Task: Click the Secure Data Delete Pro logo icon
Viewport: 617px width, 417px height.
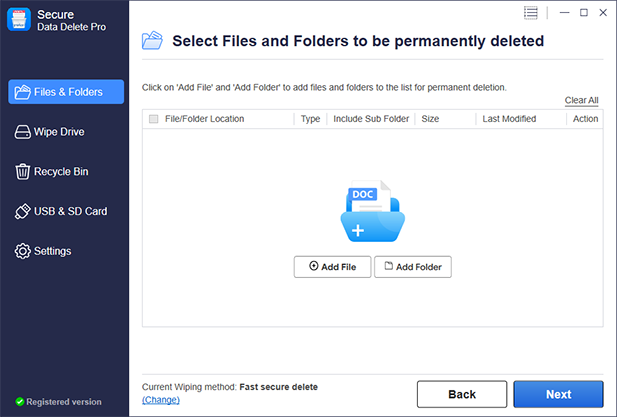Action: [x=18, y=19]
